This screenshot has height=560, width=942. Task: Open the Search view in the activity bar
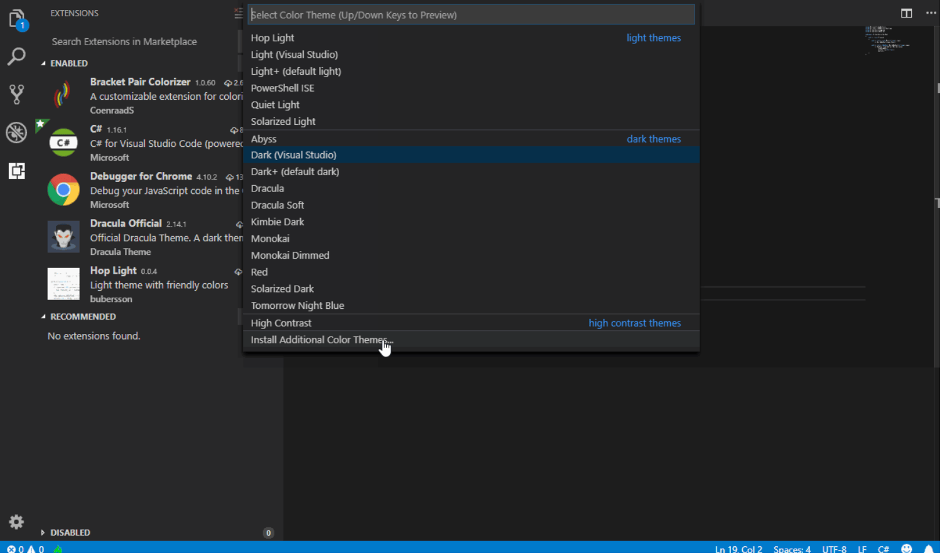coord(16,56)
